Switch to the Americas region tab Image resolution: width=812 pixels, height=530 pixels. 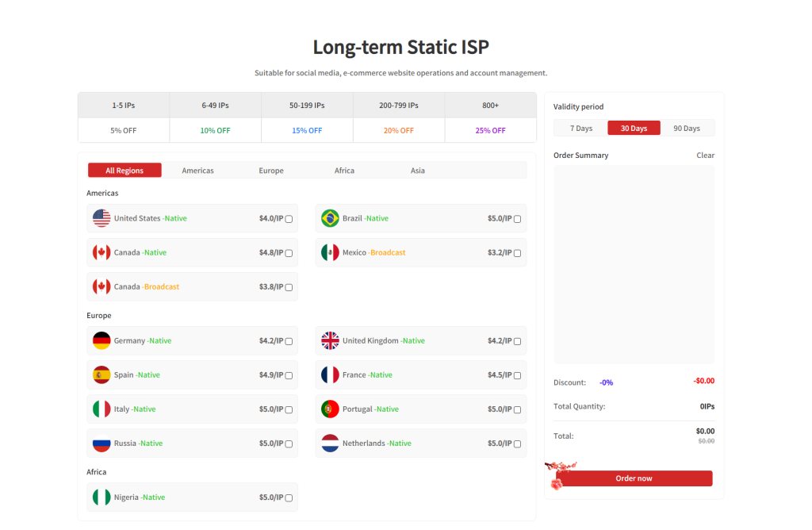197,171
